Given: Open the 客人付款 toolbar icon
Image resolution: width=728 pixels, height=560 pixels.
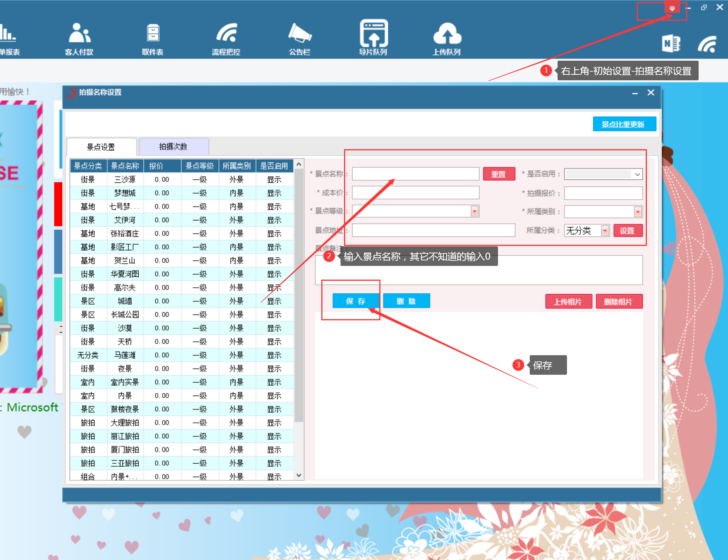Looking at the screenshot, I should point(79,38).
